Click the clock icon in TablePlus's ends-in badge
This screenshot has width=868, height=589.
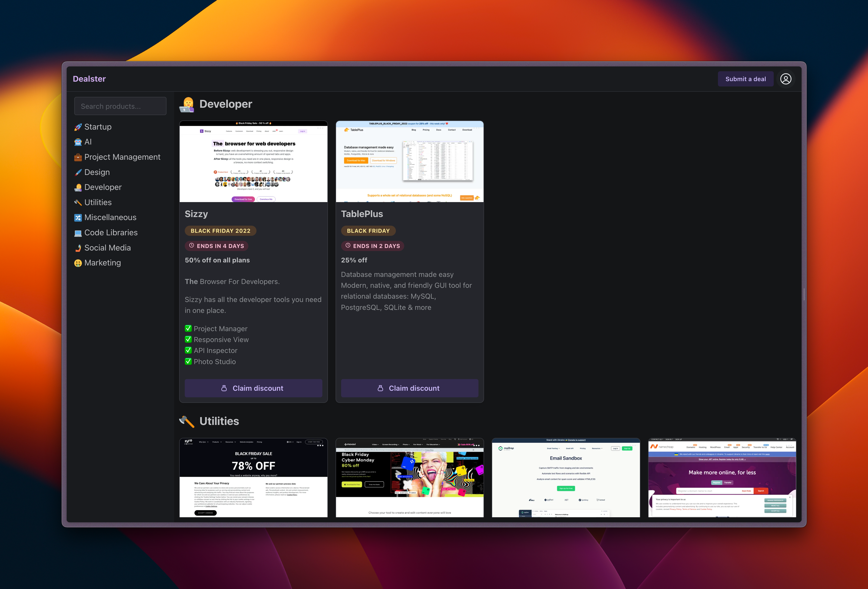point(348,245)
